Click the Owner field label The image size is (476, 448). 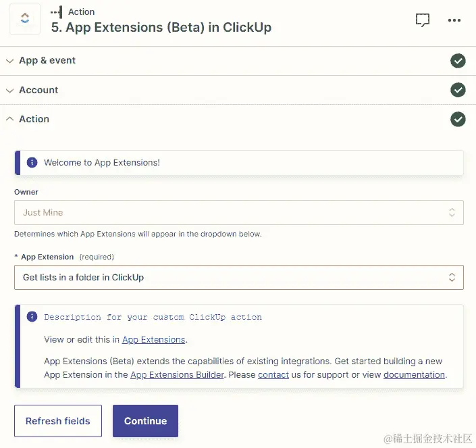[x=26, y=192]
